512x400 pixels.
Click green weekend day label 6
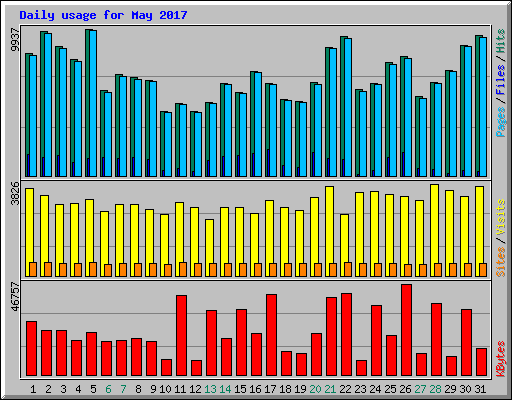pos(108,389)
